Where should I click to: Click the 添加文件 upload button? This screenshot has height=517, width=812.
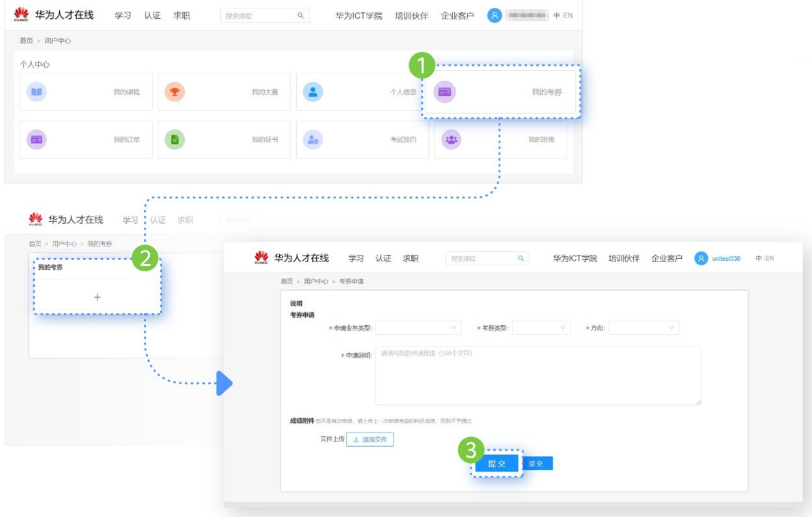[370, 440]
